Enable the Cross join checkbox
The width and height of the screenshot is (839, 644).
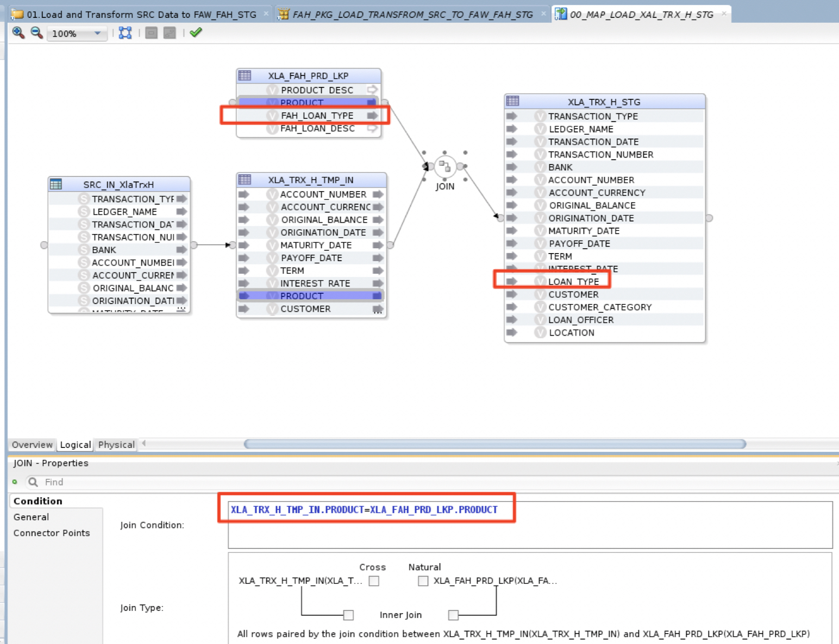click(x=374, y=581)
